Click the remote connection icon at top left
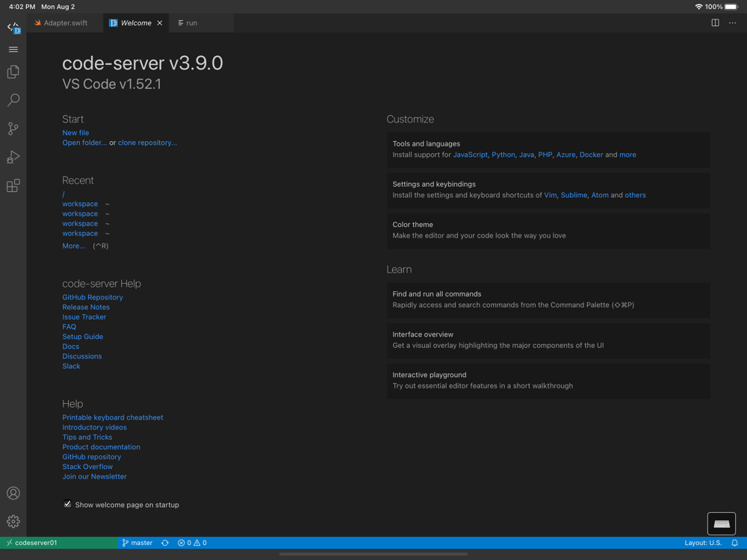 point(13,28)
